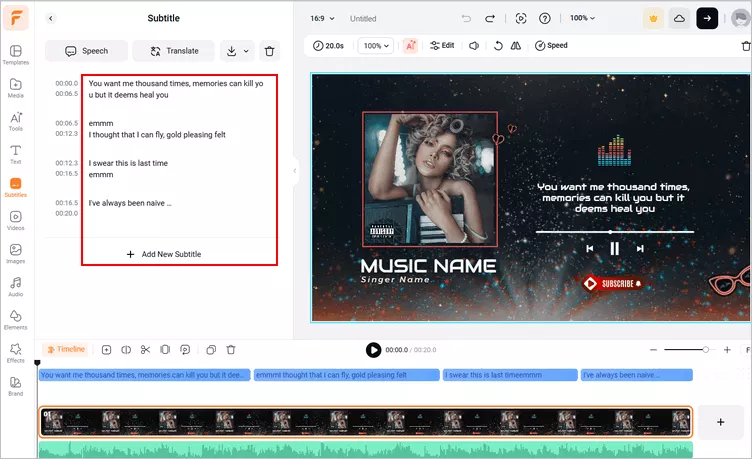
Task: Set the 20.0s scene duration
Action: click(x=329, y=46)
